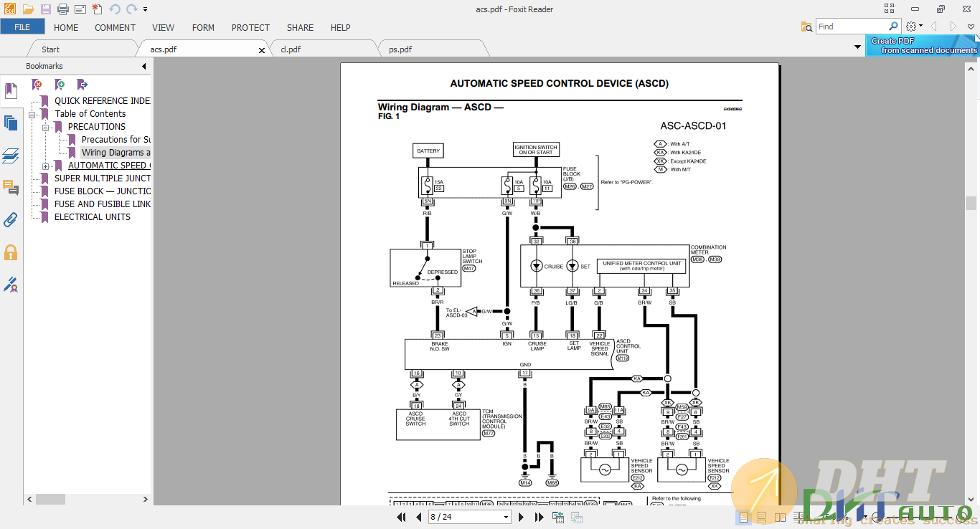Select the Wiring Diagrams bookmark
Viewport: 980px width, 529px height.
pyautogui.click(x=116, y=153)
